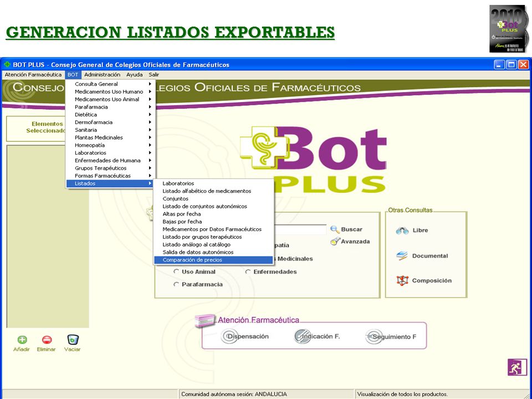Expand the Homeopatía submenu arrow
This screenshot has height=399, width=532.
point(150,145)
